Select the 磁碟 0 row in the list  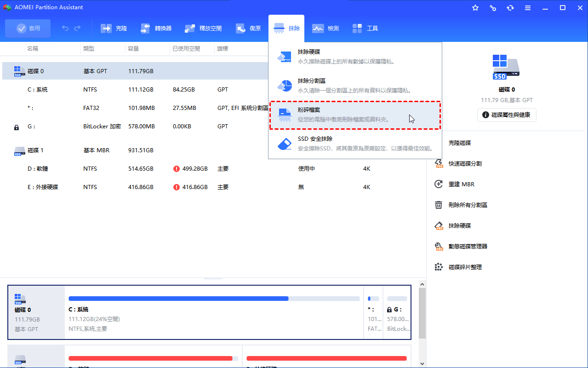click(136, 71)
